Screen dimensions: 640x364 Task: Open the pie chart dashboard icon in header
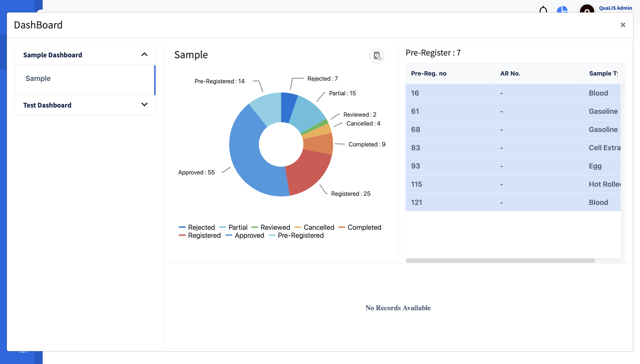click(562, 10)
